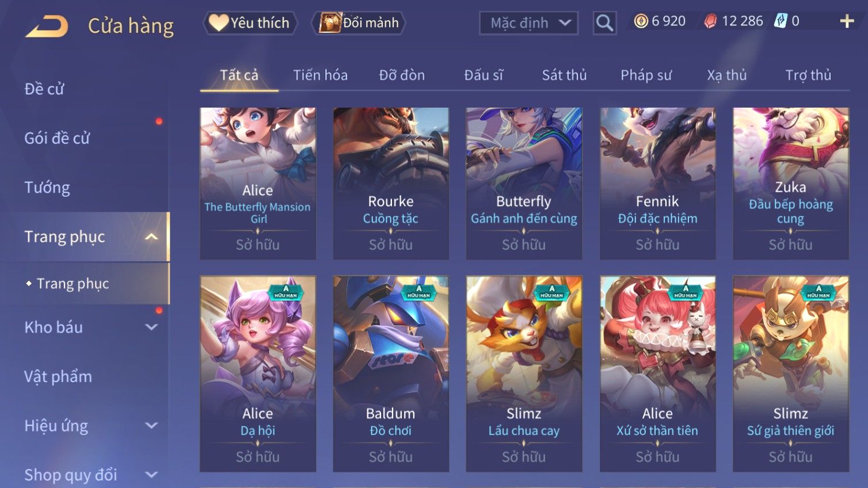Tap the gold coin currency icon
This screenshot has width=868, height=488.
(641, 21)
